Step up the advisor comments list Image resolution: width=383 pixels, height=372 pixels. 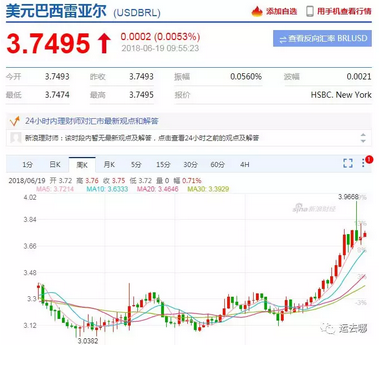(363, 135)
